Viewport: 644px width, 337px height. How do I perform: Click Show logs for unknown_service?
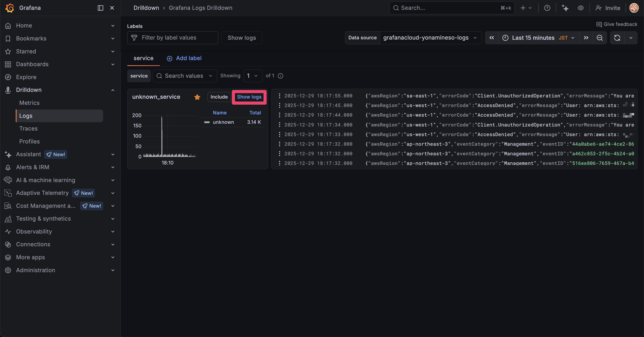249,97
